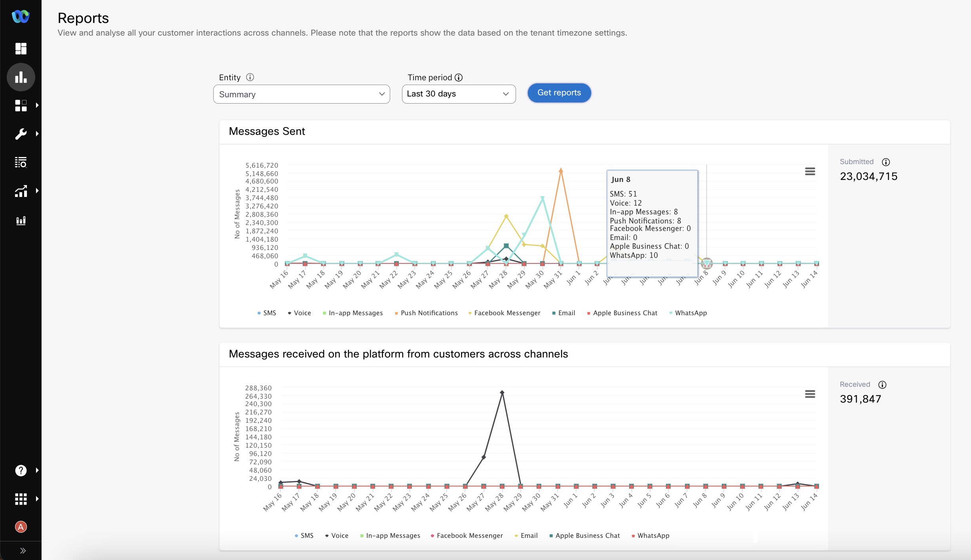The width and height of the screenshot is (971, 560).
Task: Toggle Voice series in Messages Sent legend
Action: pos(300,313)
